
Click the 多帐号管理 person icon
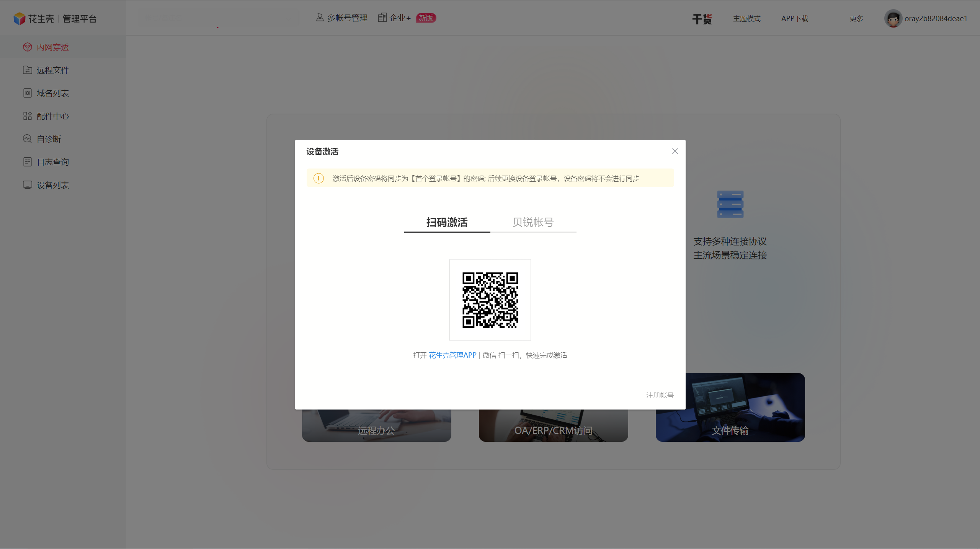[x=320, y=18]
